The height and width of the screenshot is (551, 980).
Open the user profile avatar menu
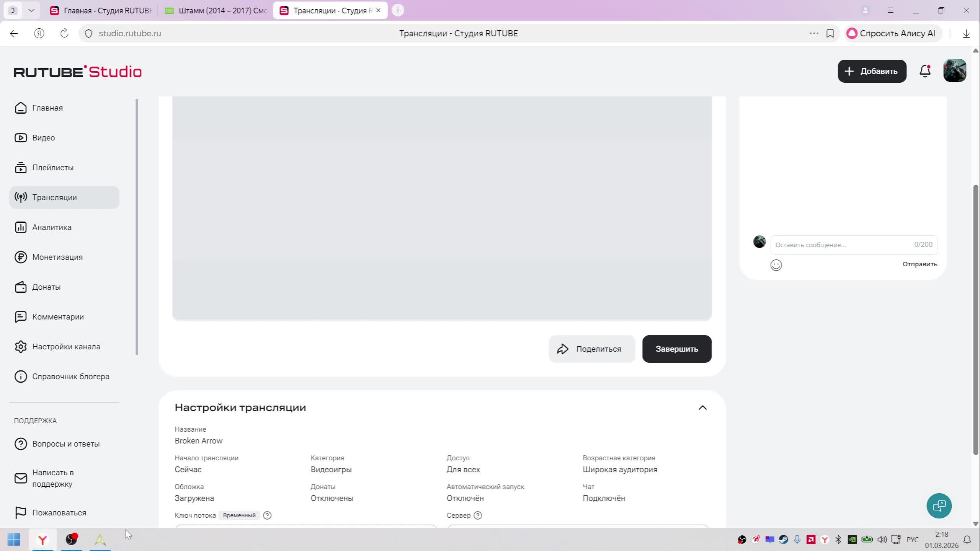(x=955, y=71)
